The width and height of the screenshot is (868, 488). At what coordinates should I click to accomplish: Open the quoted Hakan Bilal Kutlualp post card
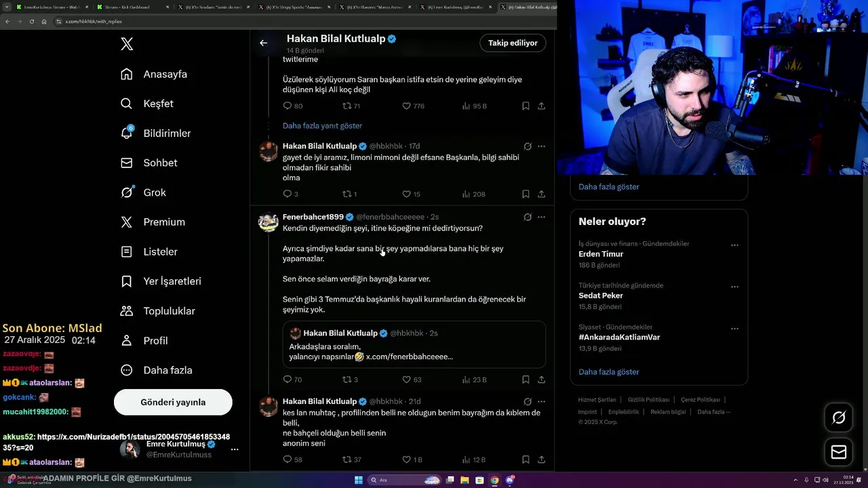[414, 344]
